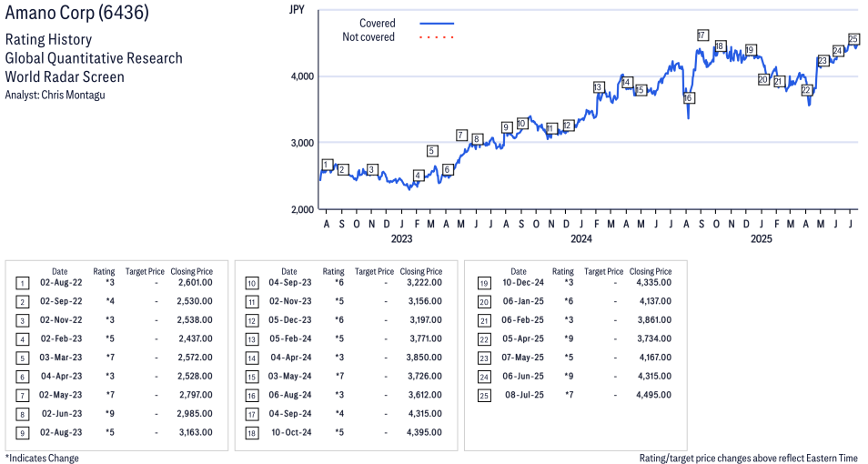This screenshot has width=868, height=464.
Task: Select chart marker 25 at the chart's end
Action: pyautogui.click(x=853, y=39)
